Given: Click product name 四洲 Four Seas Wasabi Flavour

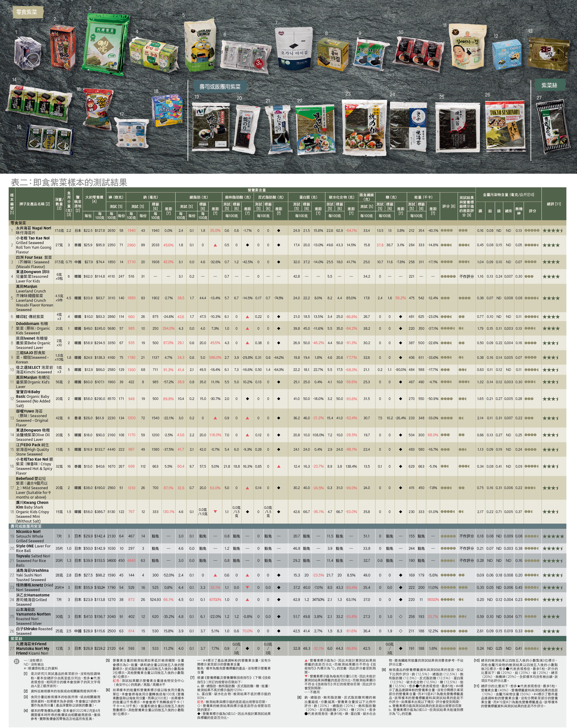Looking at the screenshot, I should coord(34,262).
